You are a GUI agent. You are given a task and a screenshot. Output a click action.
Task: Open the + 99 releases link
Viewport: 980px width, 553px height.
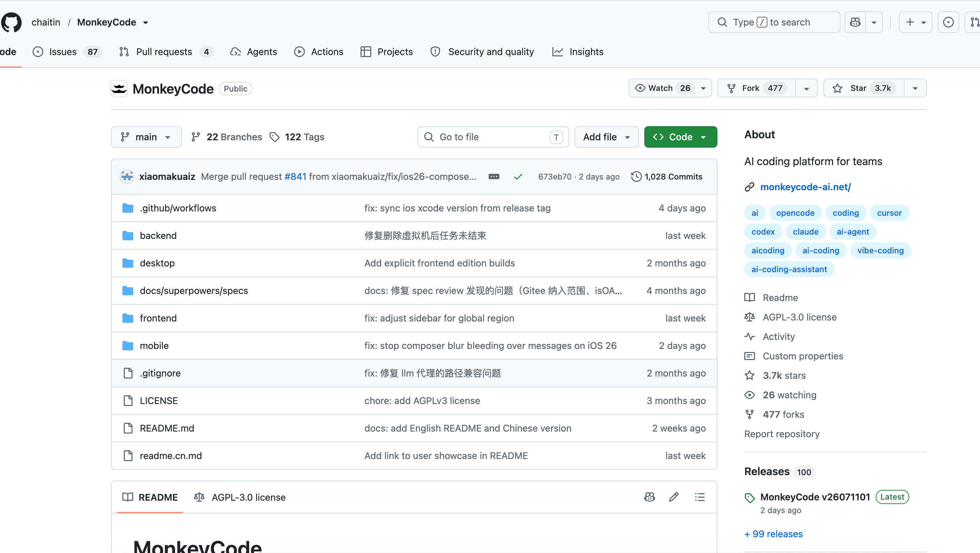(773, 534)
